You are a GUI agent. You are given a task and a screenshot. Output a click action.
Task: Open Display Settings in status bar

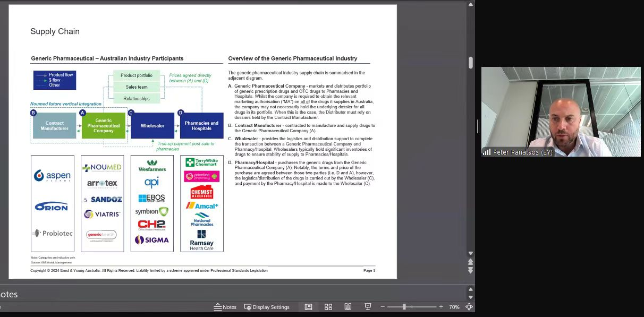pyautogui.click(x=267, y=307)
